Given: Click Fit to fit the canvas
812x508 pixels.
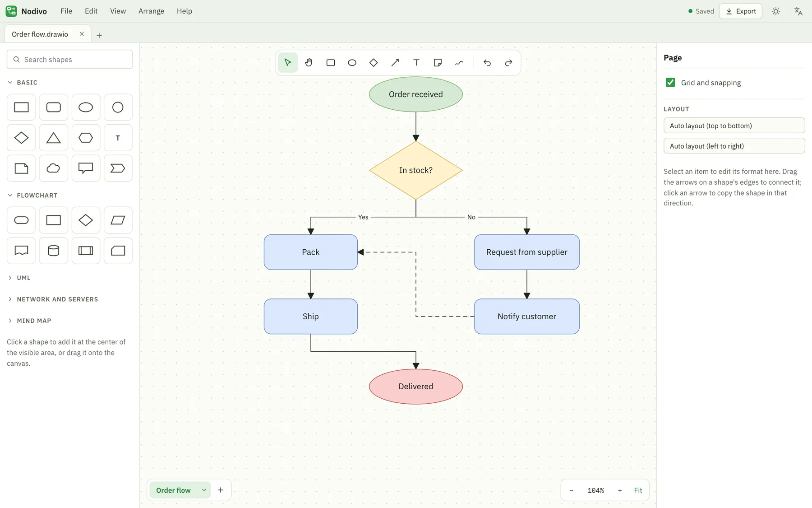Looking at the screenshot, I should click(x=638, y=490).
